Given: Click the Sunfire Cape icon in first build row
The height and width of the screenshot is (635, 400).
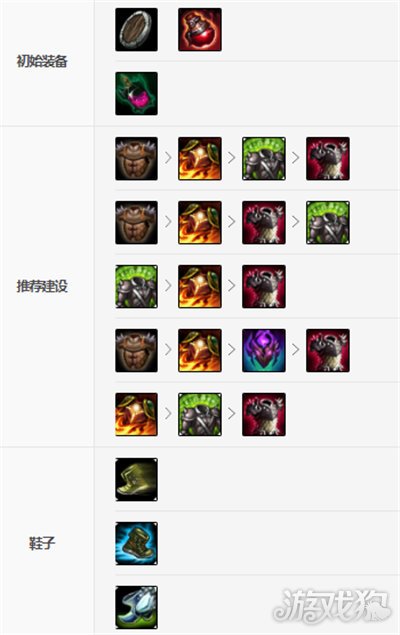Looking at the screenshot, I should coord(200,158).
